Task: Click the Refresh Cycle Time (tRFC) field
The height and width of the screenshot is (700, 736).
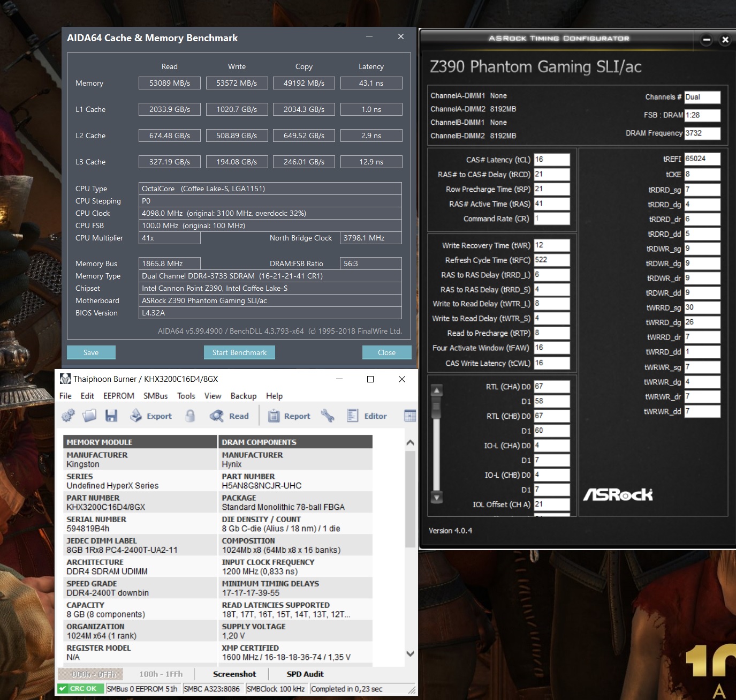Action: [x=552, y=260]
